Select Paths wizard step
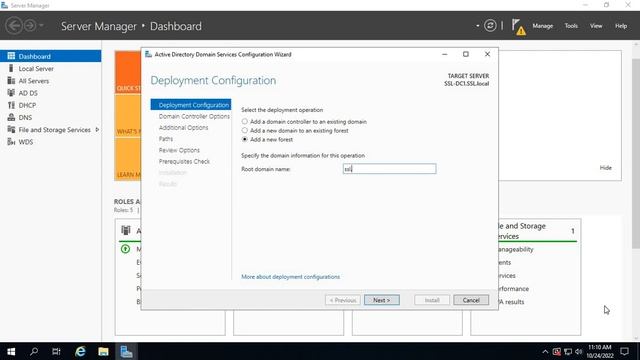Viewport: 640px width, 360px height. (166, 139)
